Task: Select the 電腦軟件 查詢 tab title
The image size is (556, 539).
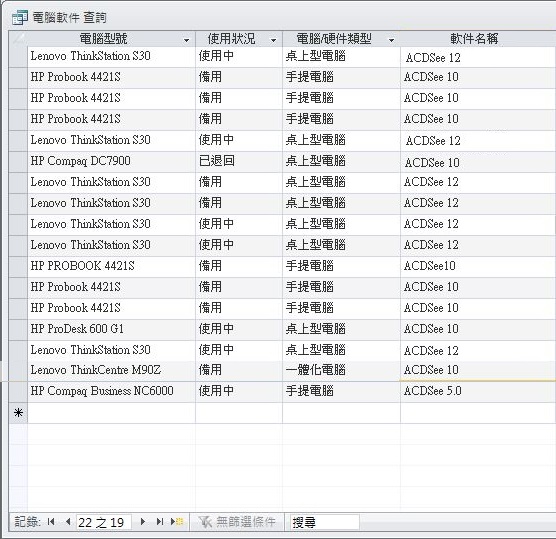Action: tap(70, 17)
